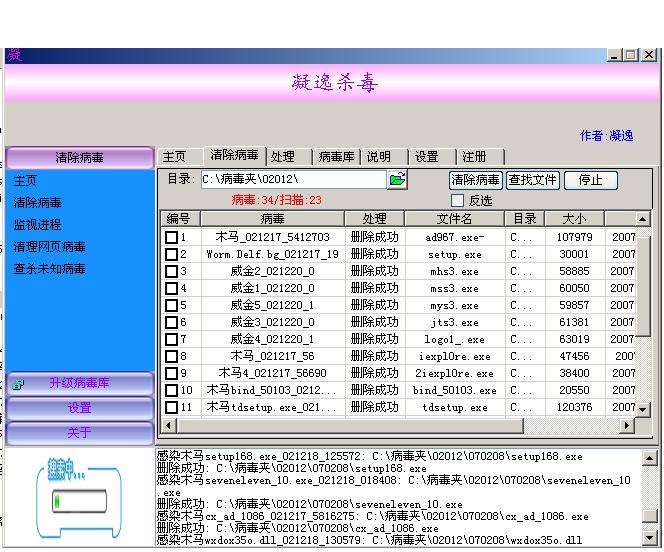The height and width of the screenshot is (552, 664).
Task: Click the app icon in the title bar
Action: 14,55
